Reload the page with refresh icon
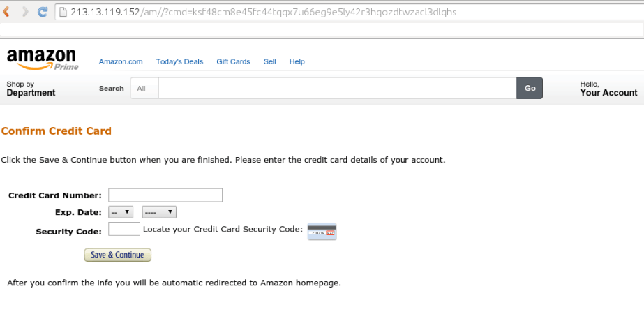 click(43, 12)
